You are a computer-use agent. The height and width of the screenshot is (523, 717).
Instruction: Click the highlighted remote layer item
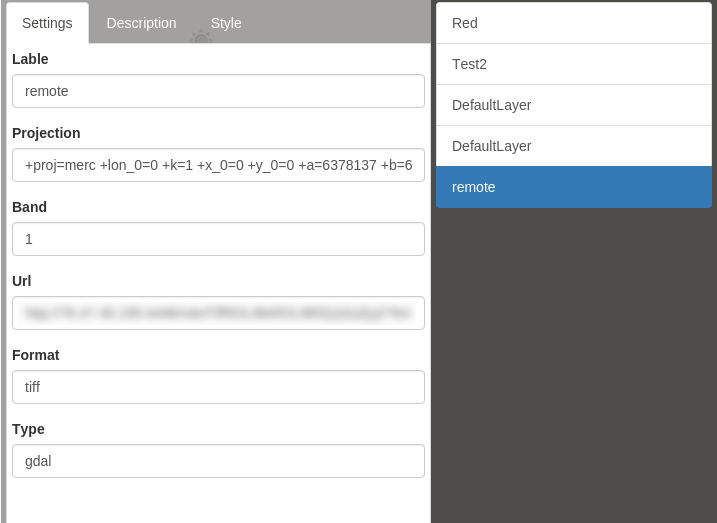point(573,187)
